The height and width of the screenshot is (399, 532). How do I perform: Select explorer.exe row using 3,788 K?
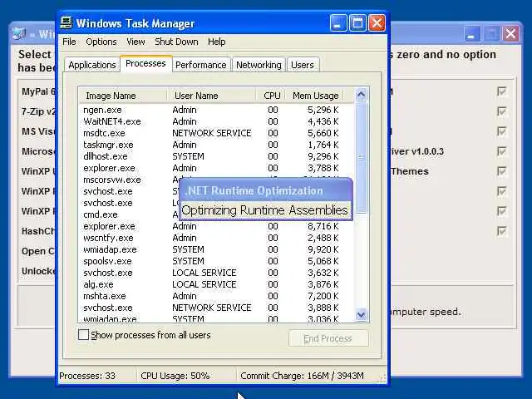[x=216, y=168]
